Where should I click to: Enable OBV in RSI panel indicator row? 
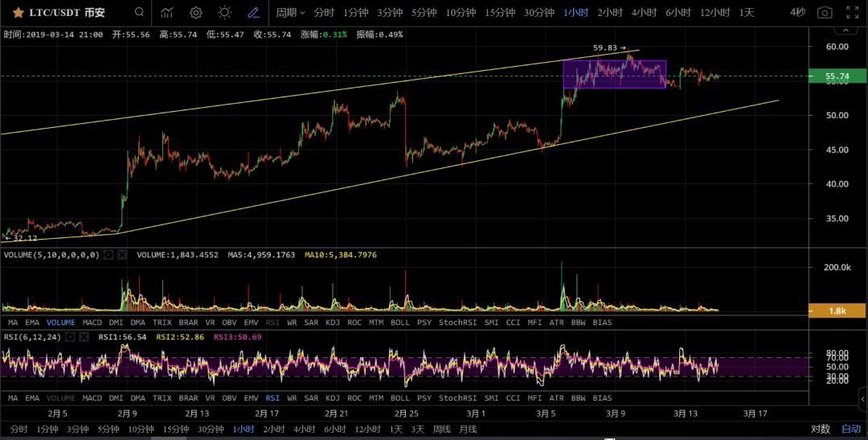click(229, 398)
